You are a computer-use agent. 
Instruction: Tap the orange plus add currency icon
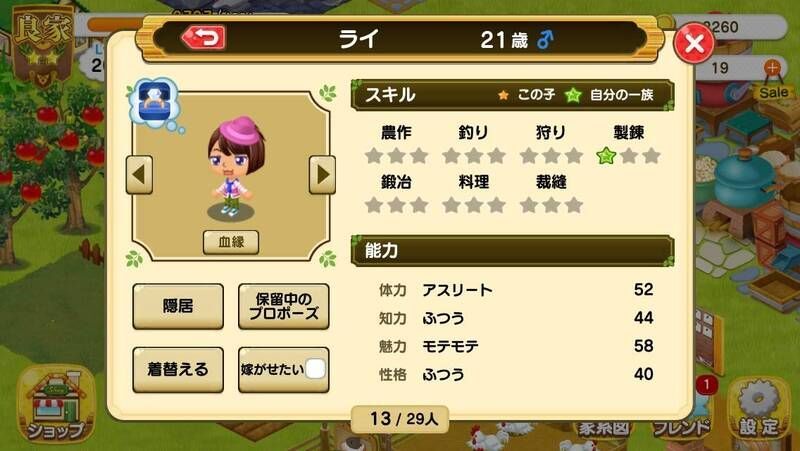772,67
